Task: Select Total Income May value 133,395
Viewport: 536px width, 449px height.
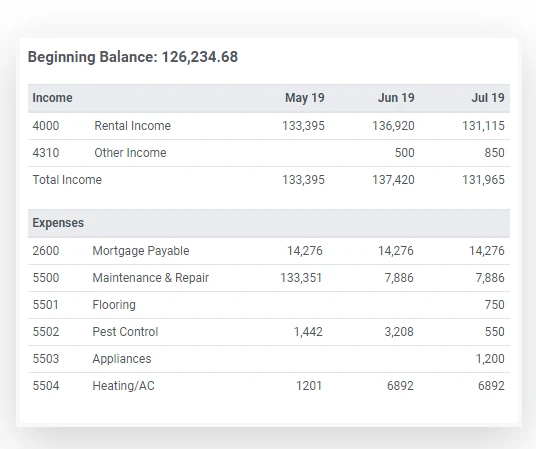Action: (x=303, y=180)
